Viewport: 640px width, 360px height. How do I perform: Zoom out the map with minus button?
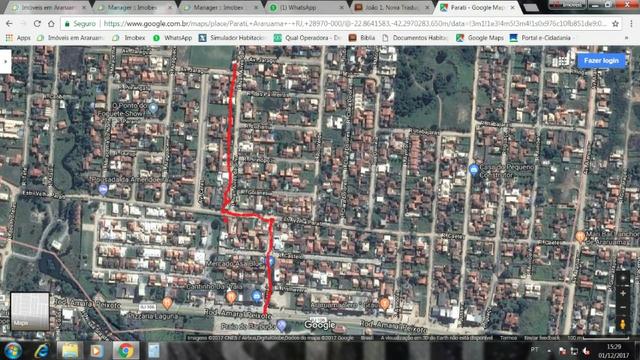tap(623, 307)
